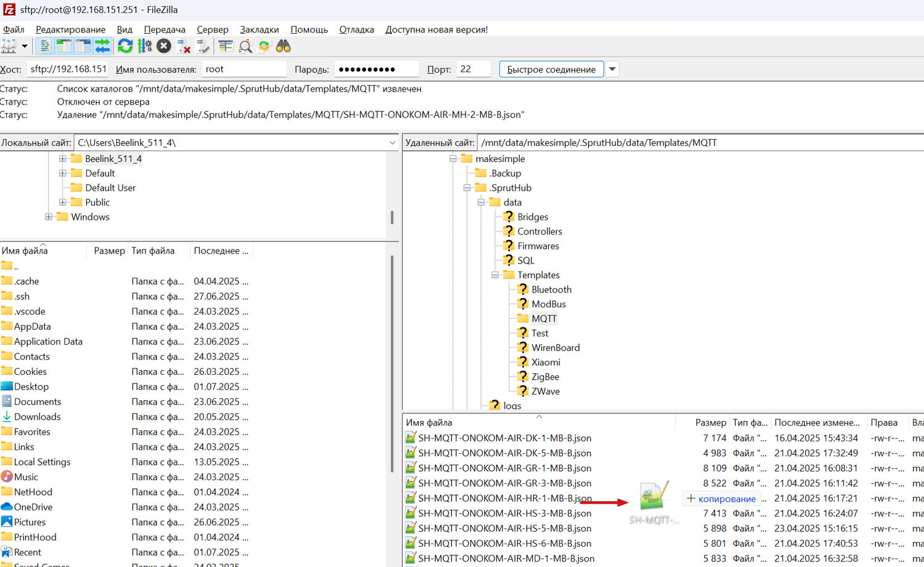Screen dimensions: 924x567
Task: Open the Редактирование menu
Action: (70, 30)
